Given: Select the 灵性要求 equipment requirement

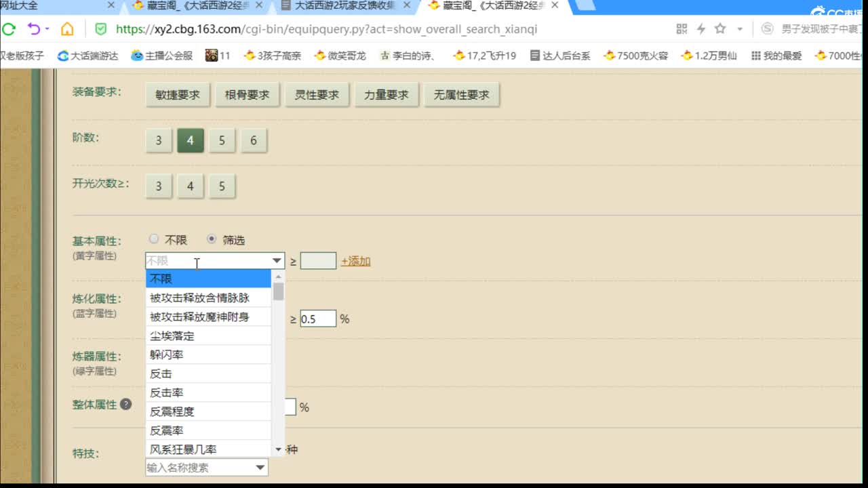Looking at the screenshot, I should point(317,95).
